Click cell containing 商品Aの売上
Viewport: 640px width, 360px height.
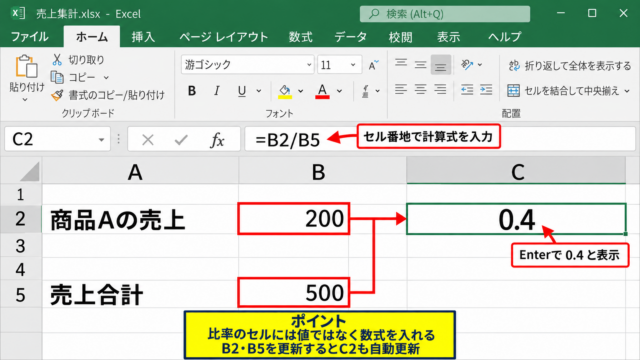click(x=140, y=219)
